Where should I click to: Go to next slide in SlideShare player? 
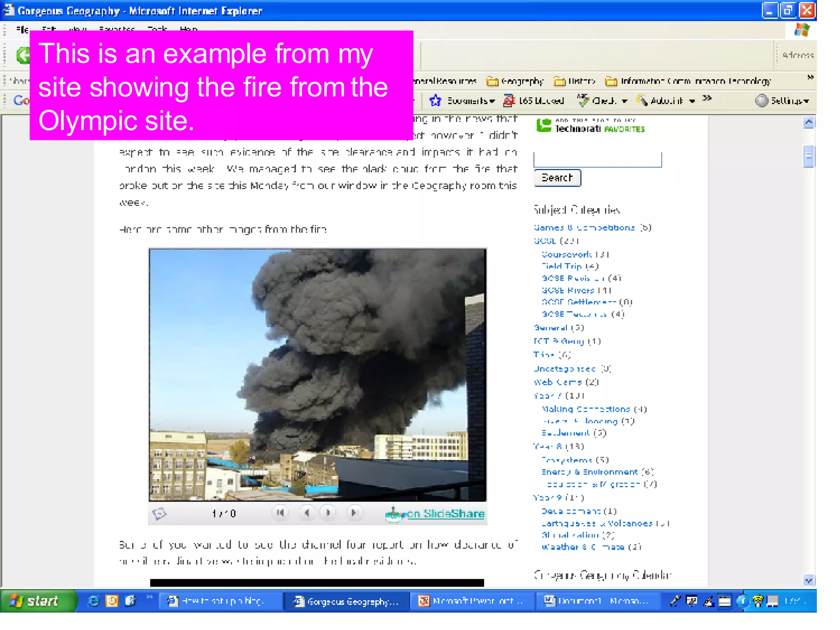pos(328,513)
